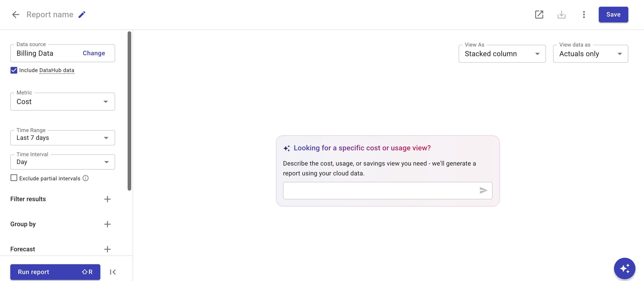This screenshot has width=644, height=281.
Task: Click the download report icon
Action: (x=561, y=15)
